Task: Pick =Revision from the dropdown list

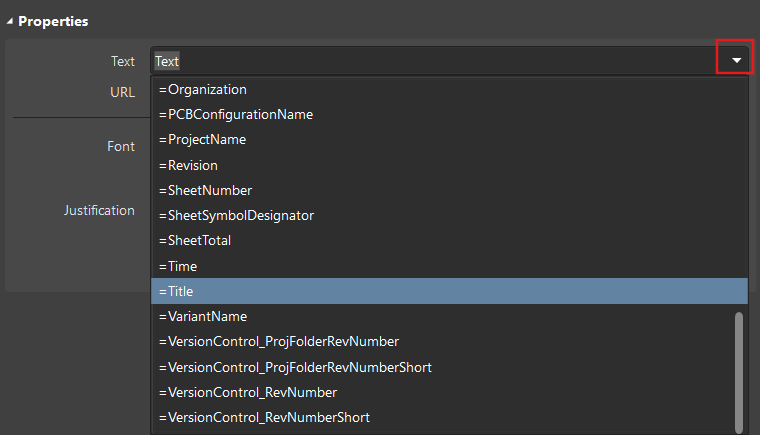Action: pos(449,165)
